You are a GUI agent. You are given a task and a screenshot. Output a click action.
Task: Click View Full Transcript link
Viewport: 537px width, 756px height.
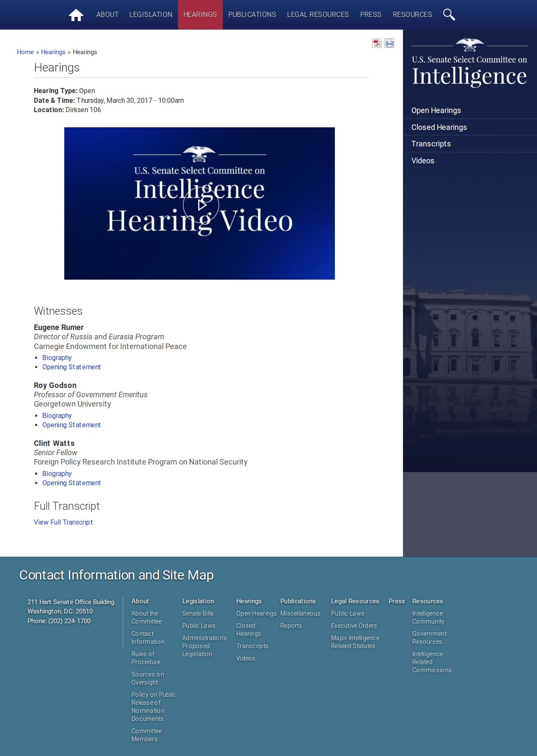[63, 522]
